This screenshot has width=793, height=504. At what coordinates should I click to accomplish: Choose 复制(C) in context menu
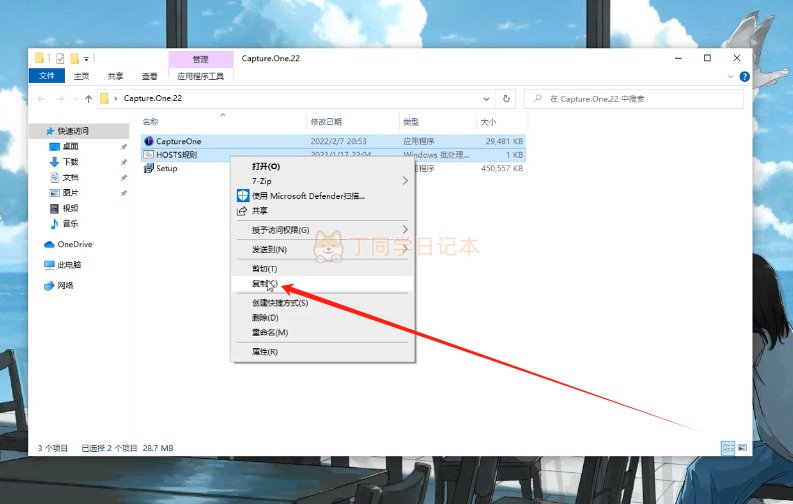click(x=322, y=283)
